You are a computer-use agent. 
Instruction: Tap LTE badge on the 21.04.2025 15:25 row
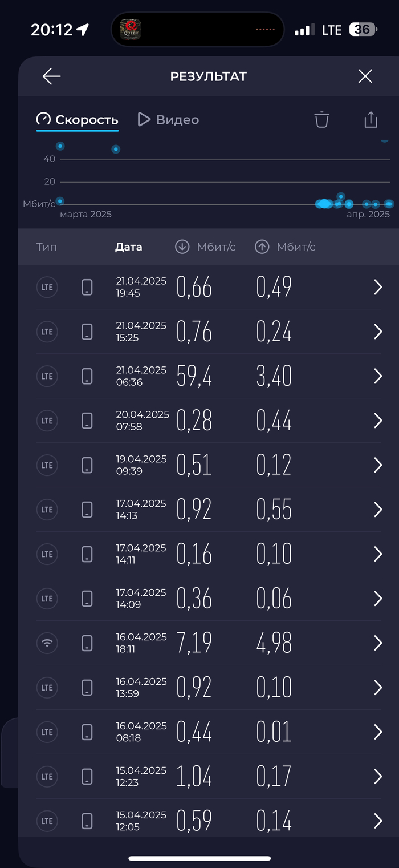tap(47, 332)
